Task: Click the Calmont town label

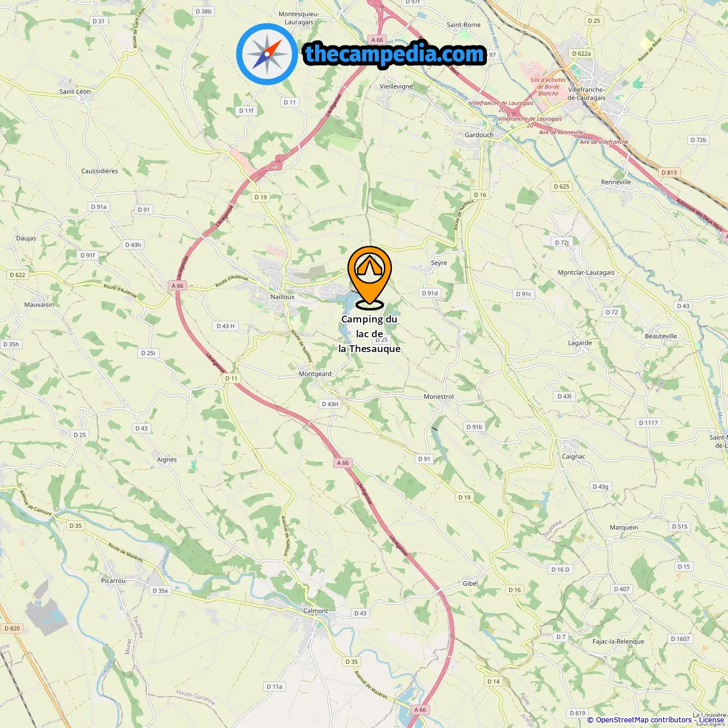Action: coord(316,611)
